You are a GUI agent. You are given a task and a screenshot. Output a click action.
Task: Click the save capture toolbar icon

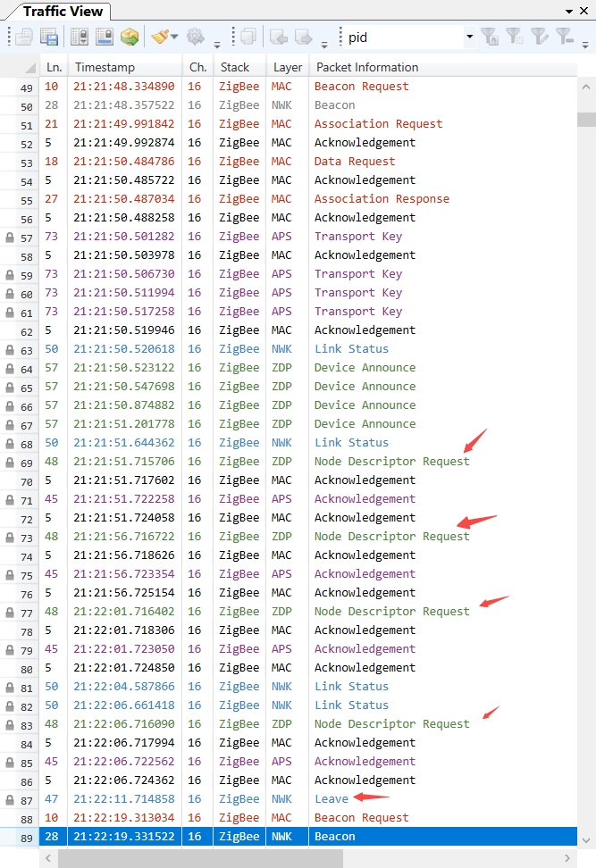coord(49,38)
